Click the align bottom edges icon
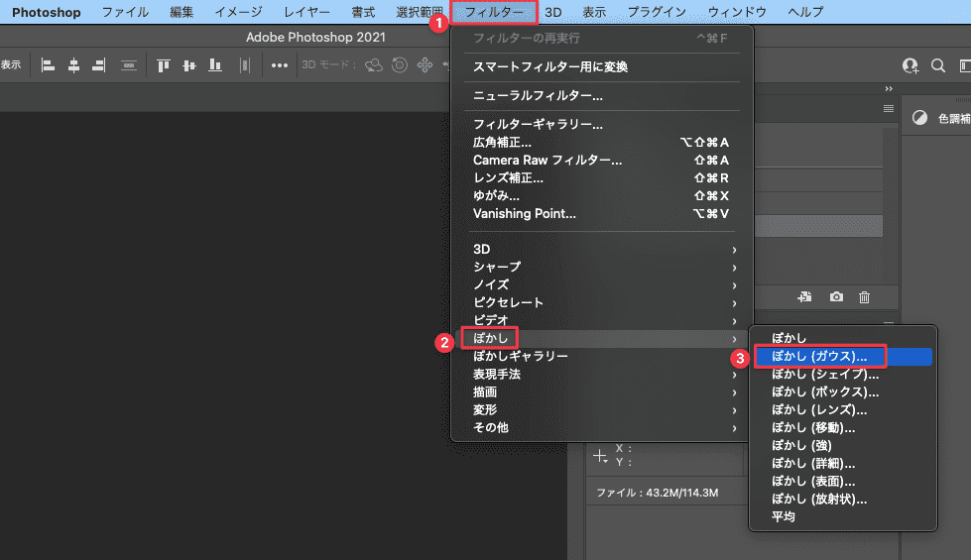971x560 pixels. click(x=215, y=65)
